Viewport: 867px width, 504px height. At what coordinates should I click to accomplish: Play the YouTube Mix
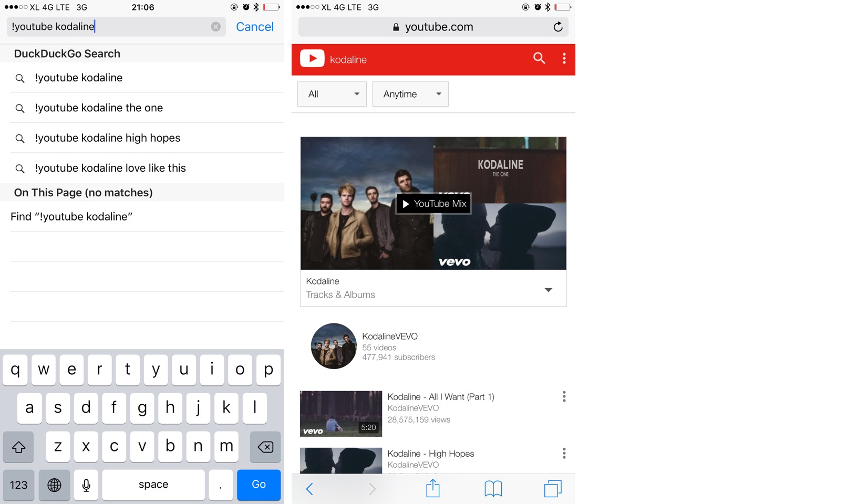434,204
